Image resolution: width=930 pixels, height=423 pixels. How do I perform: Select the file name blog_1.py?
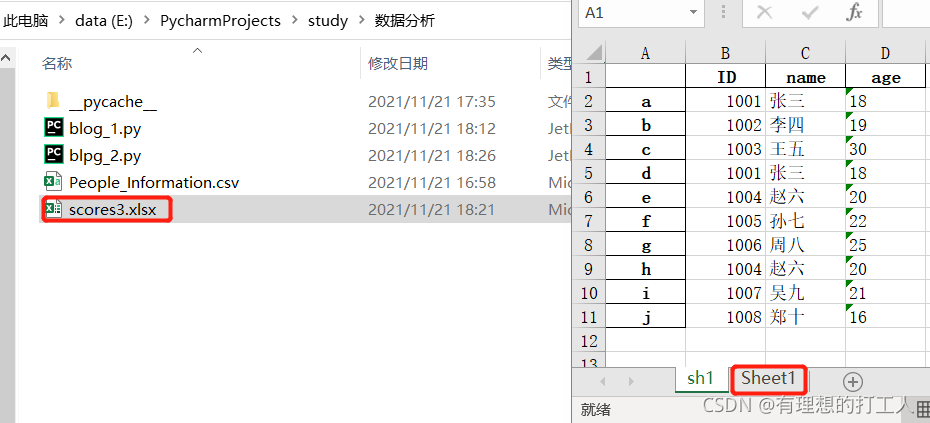[x=105, y=128]
